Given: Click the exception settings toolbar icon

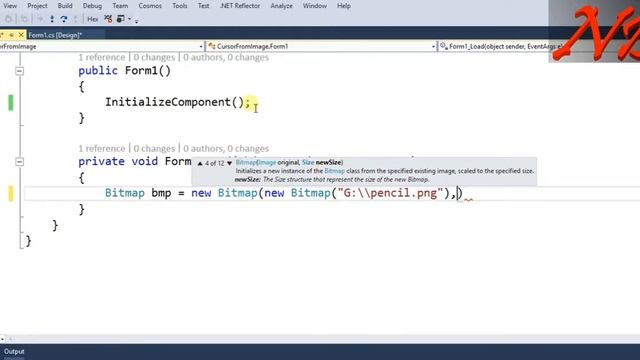Looking at the screenshot, I should click(x=108, y=19).
